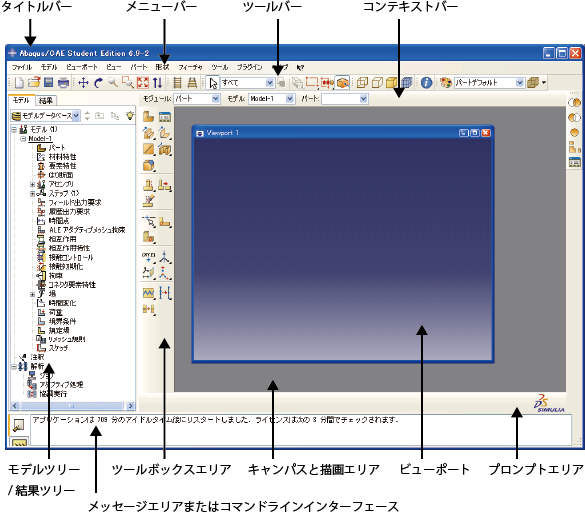Click the drag-mode selection rectangle icon
The image size is (585, 516).
pyautogui.click(x=312, y=82)
